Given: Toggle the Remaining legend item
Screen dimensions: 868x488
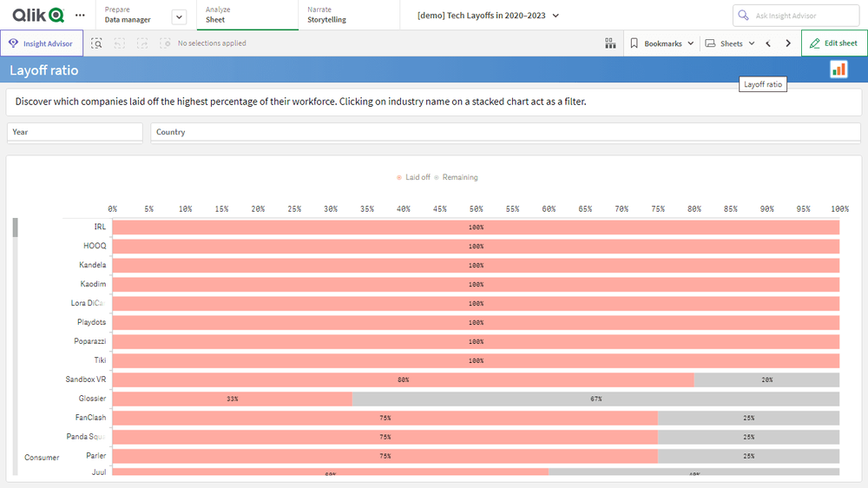Looking at the screenshot, I should point(457,177).
